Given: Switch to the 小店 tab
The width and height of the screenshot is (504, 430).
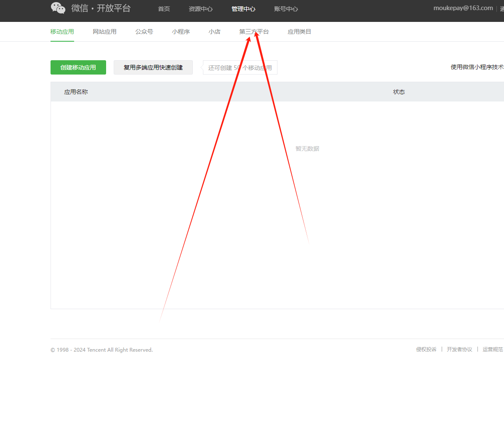Looking at the screenshot, I should [x=214, y=32].
